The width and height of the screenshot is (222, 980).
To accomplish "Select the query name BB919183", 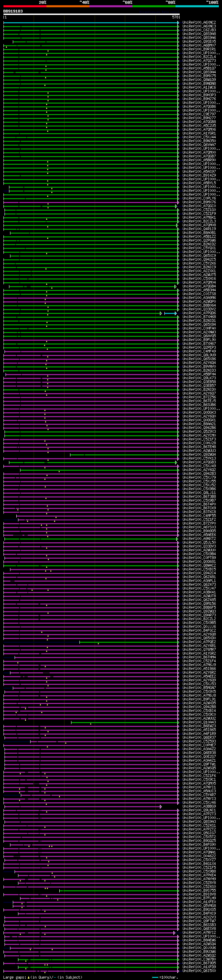I will click(x=13, y=11).
